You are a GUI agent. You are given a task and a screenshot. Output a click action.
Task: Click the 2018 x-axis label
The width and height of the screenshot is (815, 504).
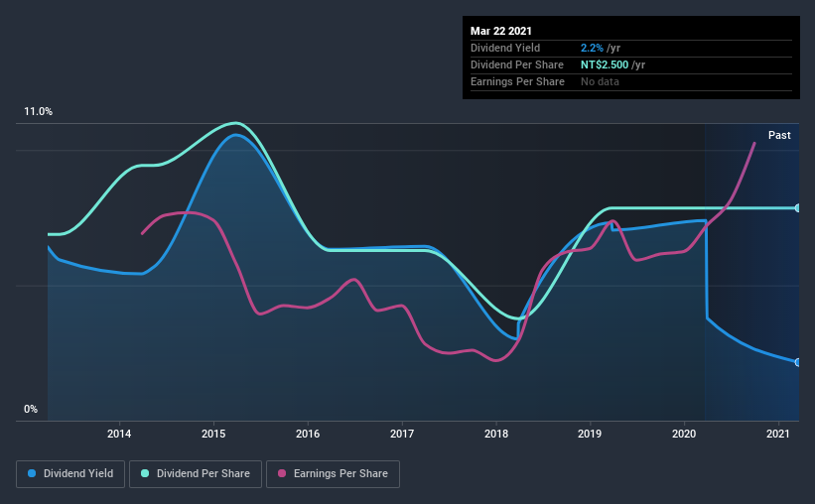click(496, 434)
